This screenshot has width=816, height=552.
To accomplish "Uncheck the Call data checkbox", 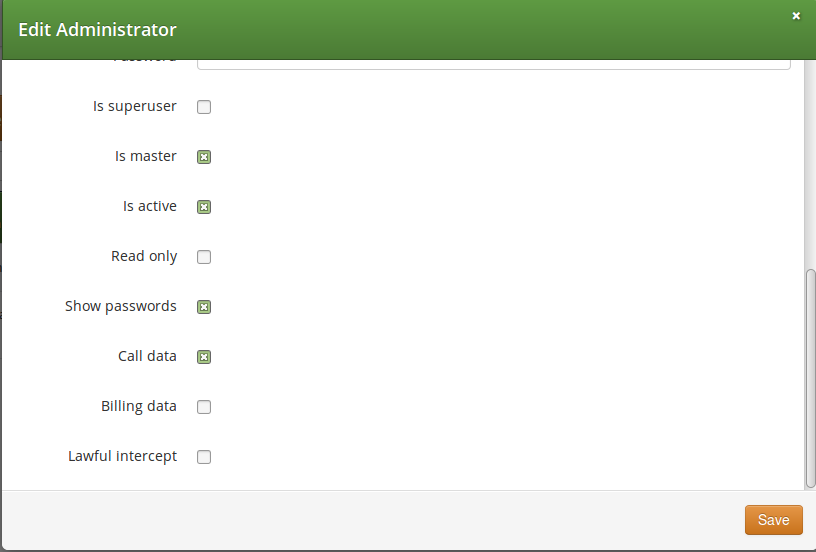I will pos(204,357).
